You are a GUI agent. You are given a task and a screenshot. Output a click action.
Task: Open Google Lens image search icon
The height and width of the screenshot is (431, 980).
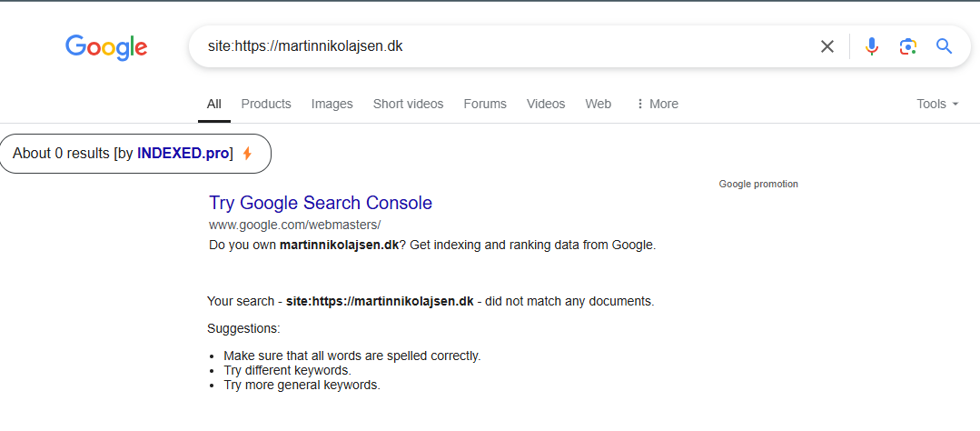[907, 46]
